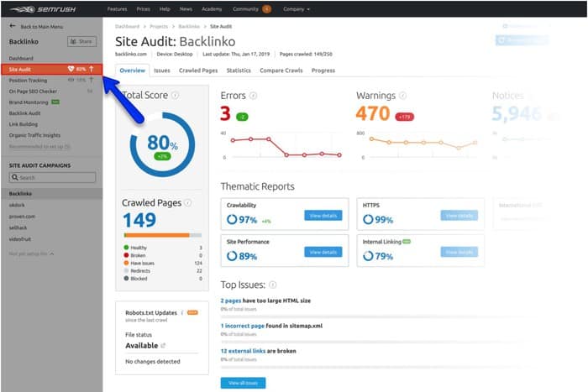Click the Projects breadcrumb link

(159, 26)
